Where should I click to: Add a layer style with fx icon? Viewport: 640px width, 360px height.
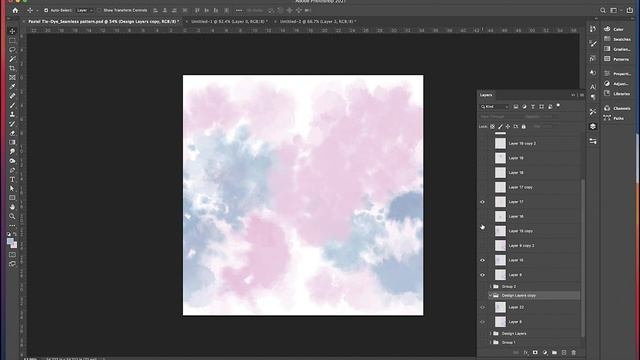[526, 352]
